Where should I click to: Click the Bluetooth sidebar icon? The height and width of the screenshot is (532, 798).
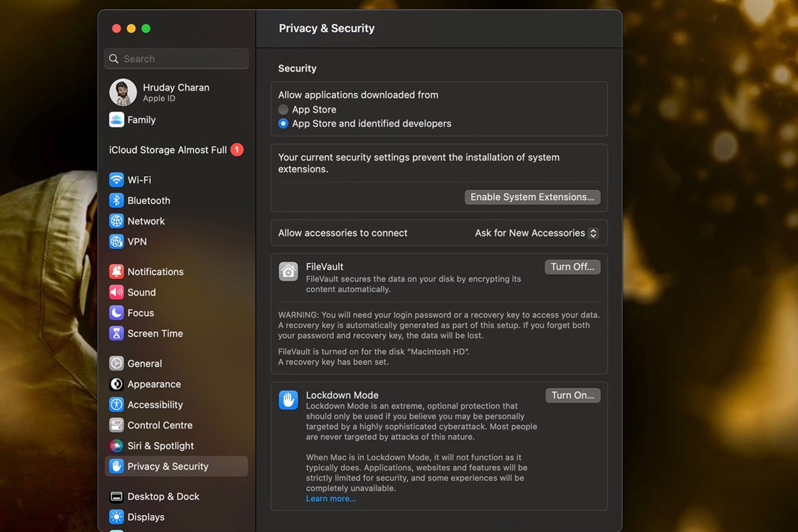(x=116, y=200)
